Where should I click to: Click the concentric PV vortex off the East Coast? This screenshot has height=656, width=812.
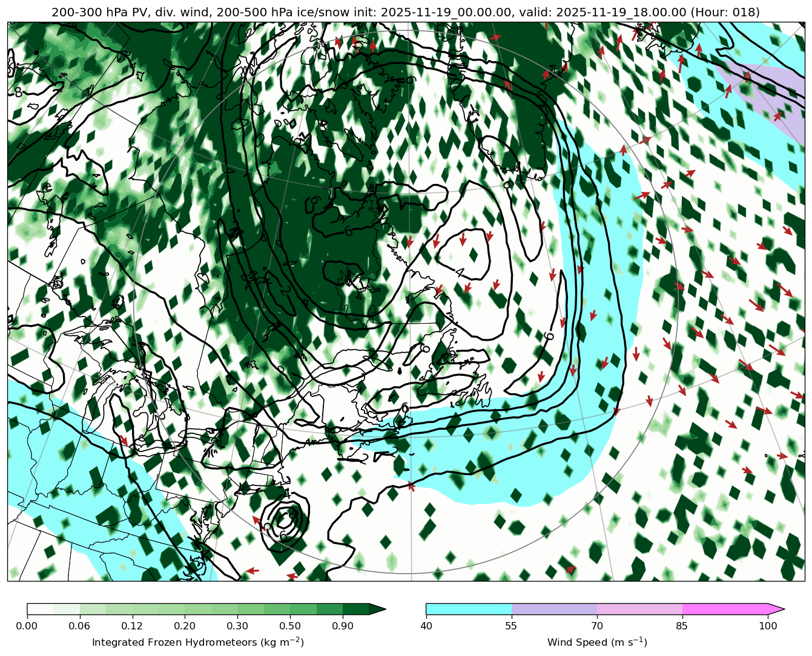(285, 519)
